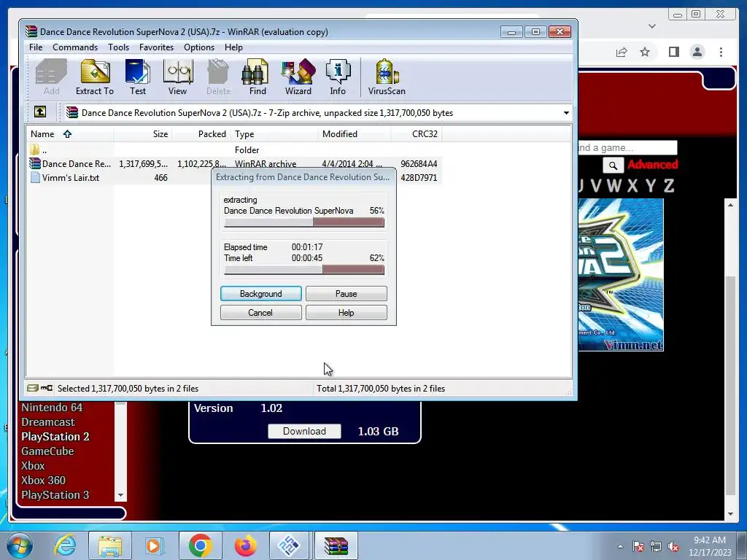
Task: Open the Nintendo 64 console link
Action: tap(52, 408)
